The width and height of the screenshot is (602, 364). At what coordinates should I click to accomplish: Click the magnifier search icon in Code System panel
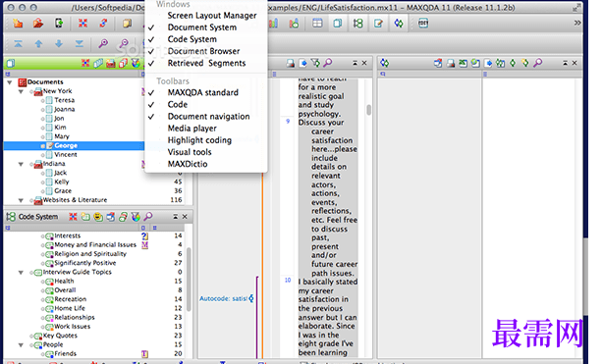[148, 217]
